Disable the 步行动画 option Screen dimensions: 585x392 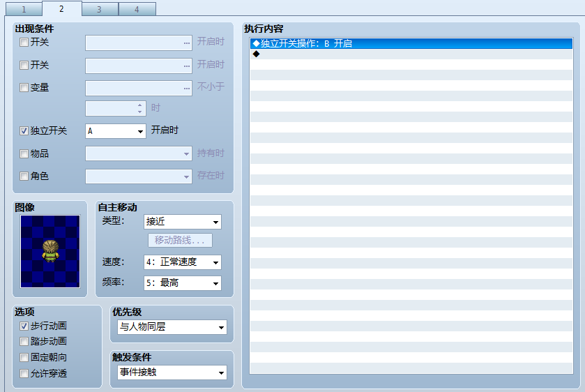pos(24,326)
